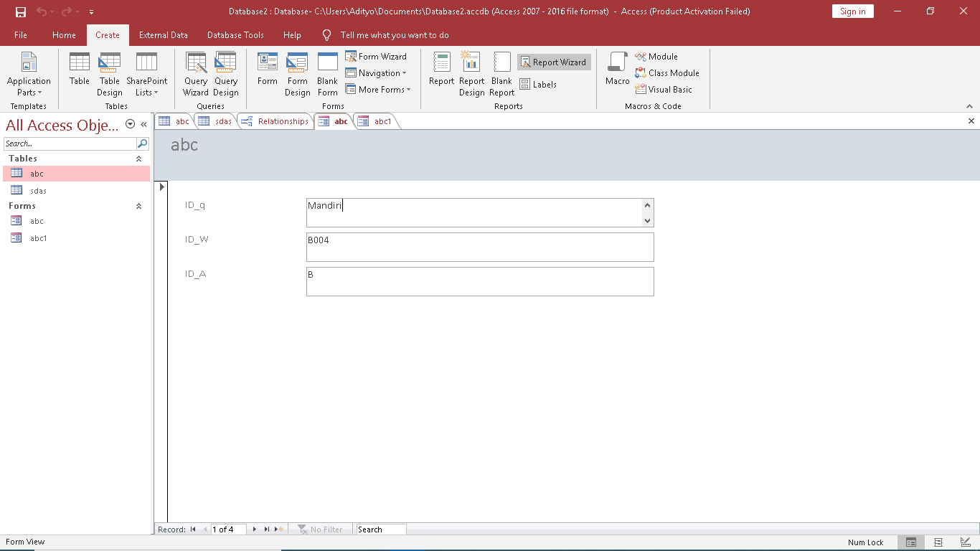Image resolution: width=980 pixels, height=551 pixels.
Task: Switch to Design View in status bar
Action: [x=964, y=542]
